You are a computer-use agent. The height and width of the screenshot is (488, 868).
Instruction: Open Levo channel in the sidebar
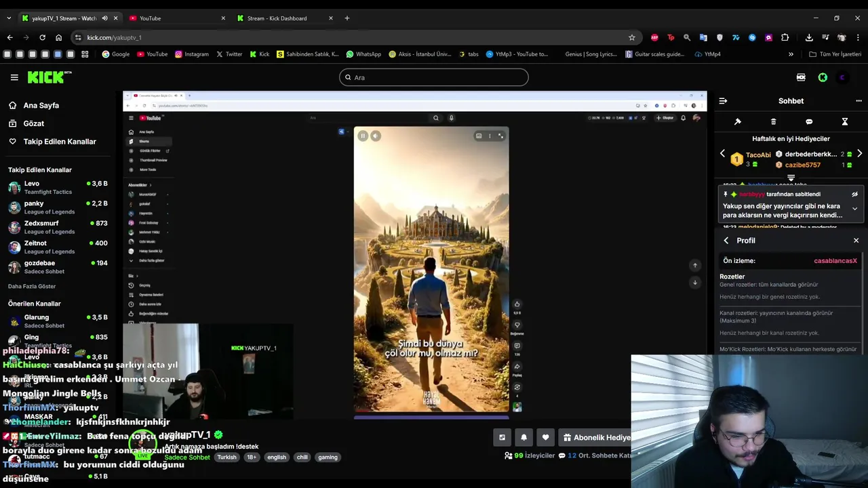58,188
